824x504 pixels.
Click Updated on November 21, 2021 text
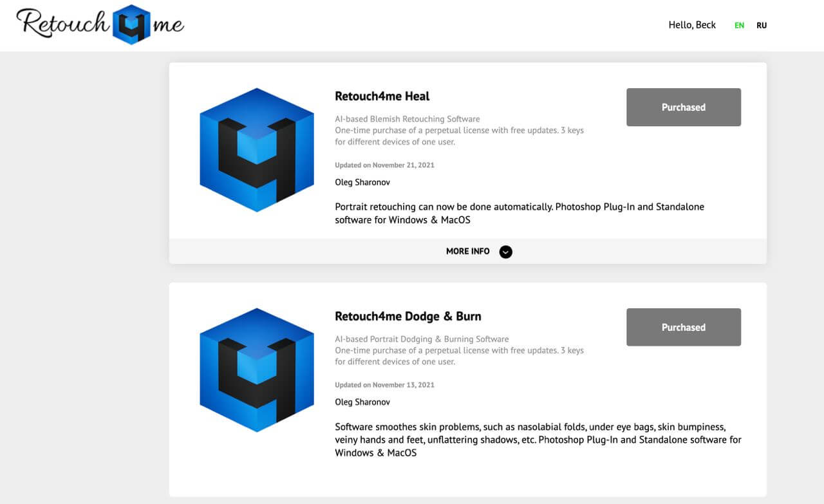384,165
